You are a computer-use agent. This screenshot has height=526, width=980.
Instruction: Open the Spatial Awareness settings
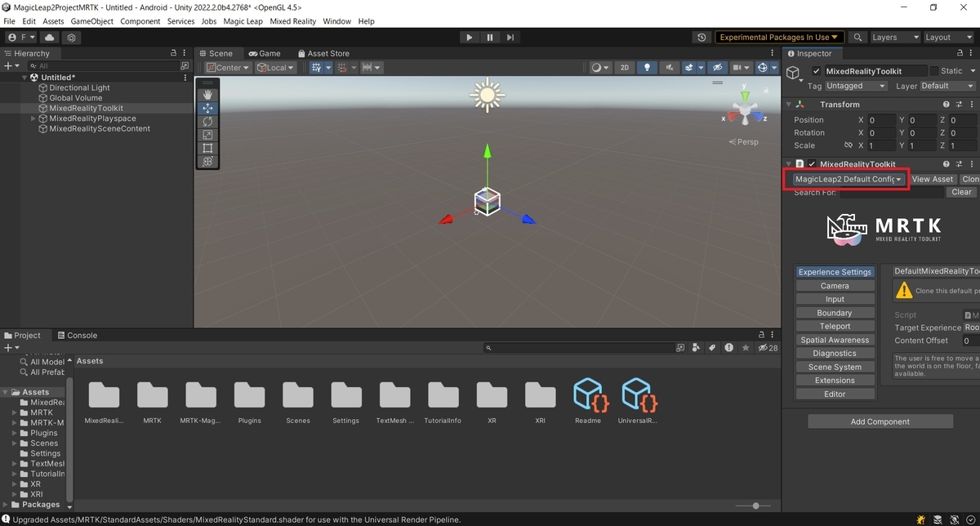(835, 340)
